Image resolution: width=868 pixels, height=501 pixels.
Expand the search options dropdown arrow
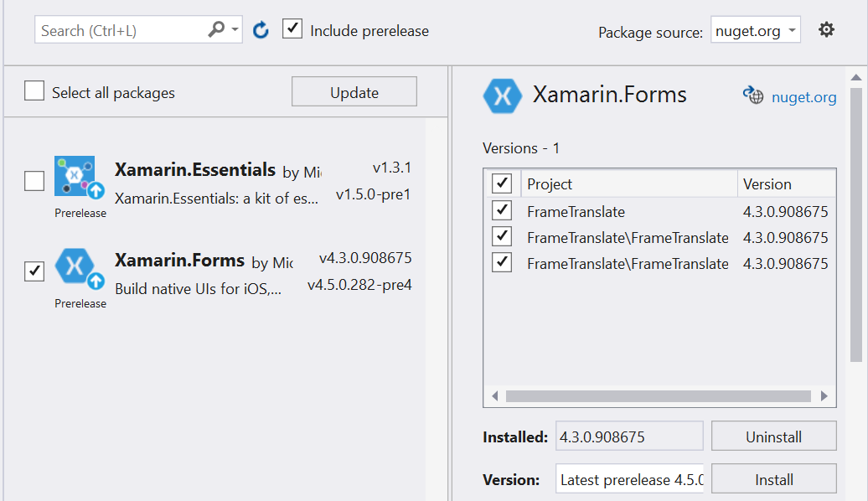tap(235, 29)
